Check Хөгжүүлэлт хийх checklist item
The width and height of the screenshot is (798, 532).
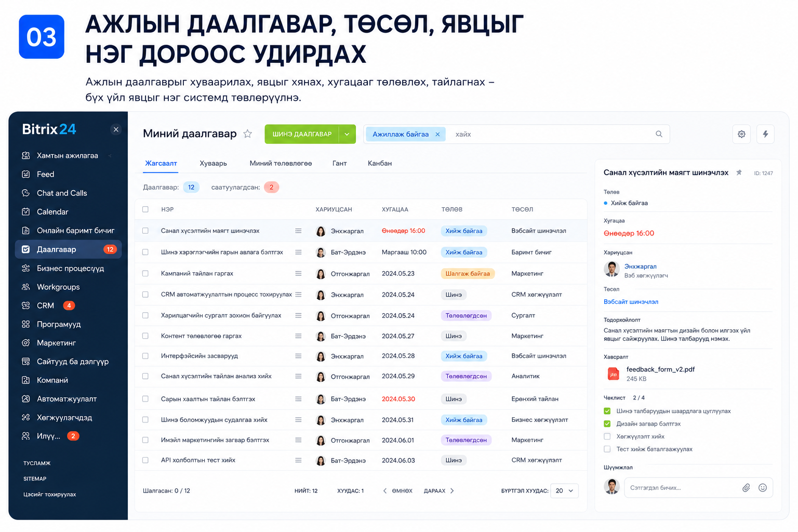click(607, 436)
